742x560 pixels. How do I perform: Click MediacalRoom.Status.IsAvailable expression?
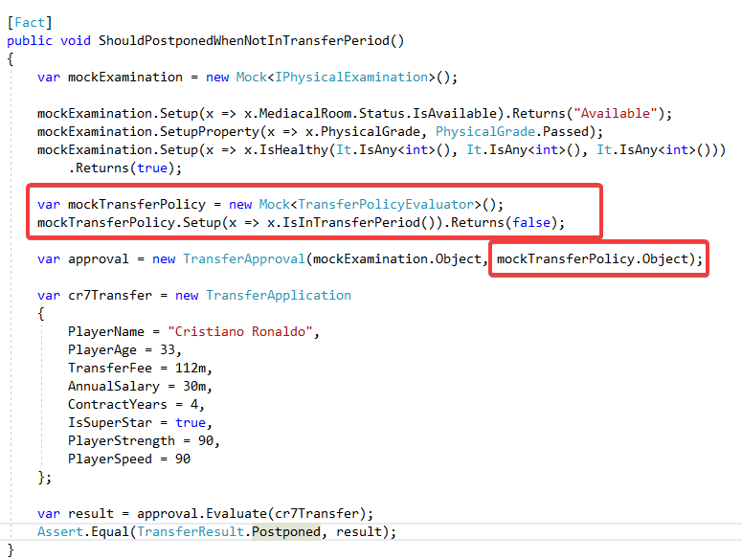coord(377,114)
